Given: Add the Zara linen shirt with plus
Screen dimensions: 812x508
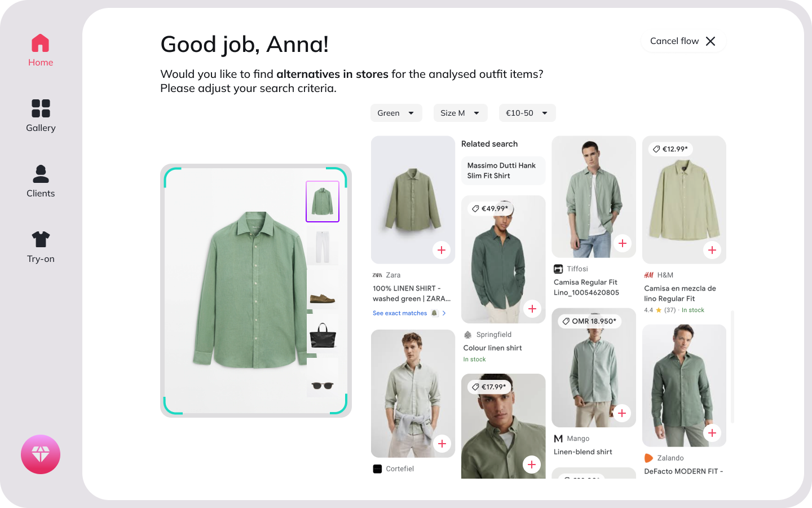Looking at the screenshot, I should pyautogui.click(x=442, y=250).
